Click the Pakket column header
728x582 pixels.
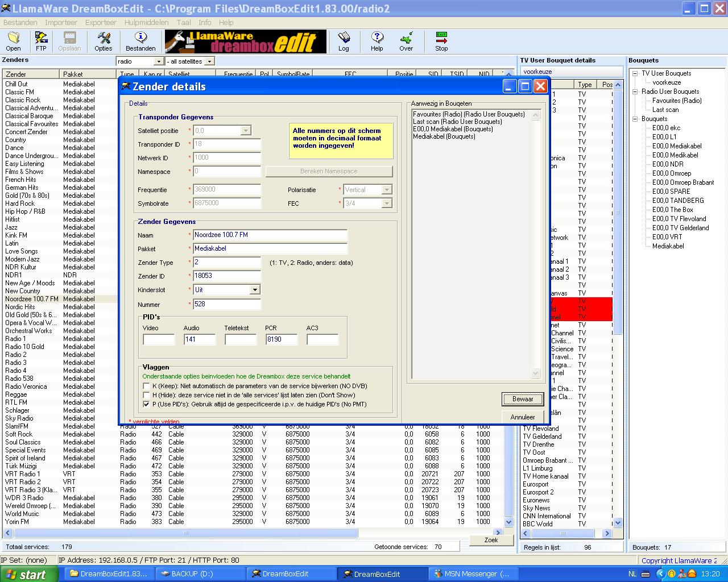tap(88, 74)
